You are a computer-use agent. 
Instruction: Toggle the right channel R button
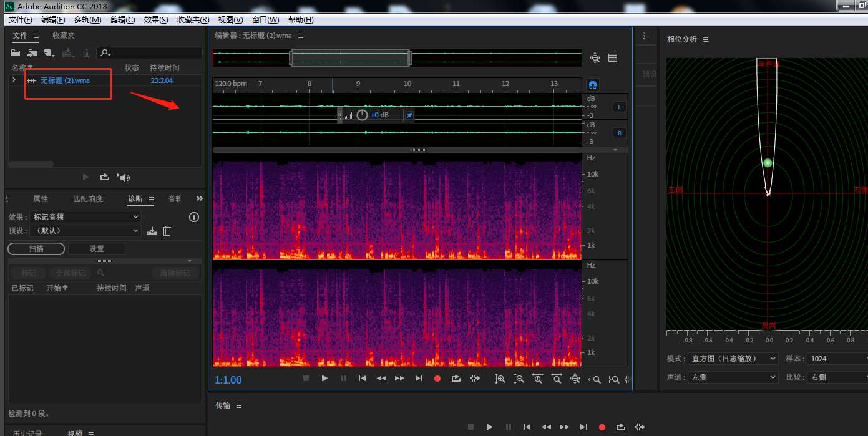tap(619, 133)
